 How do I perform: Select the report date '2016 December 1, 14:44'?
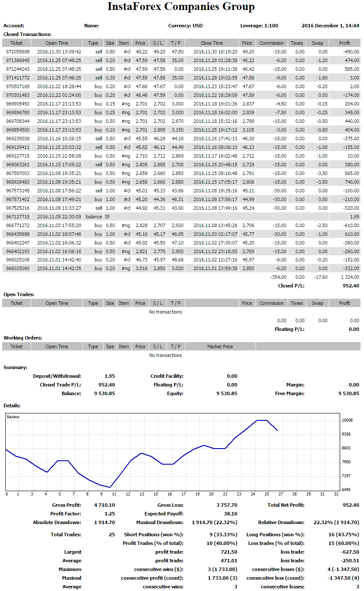click(x=330, y=26)
